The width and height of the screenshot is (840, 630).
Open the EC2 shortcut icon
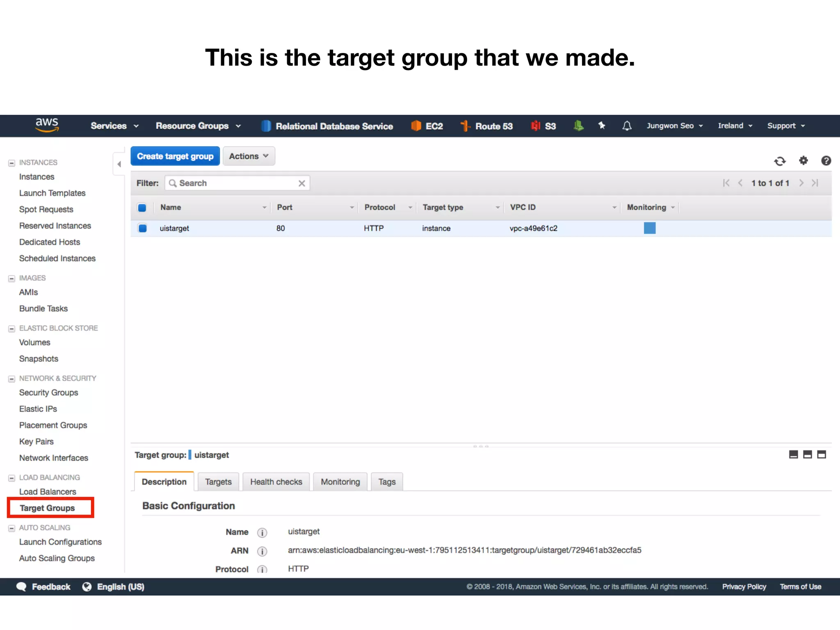click(416, 126)
